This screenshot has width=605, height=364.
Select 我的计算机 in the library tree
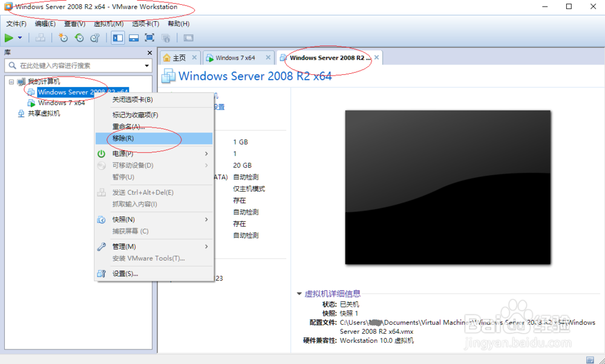44,82
